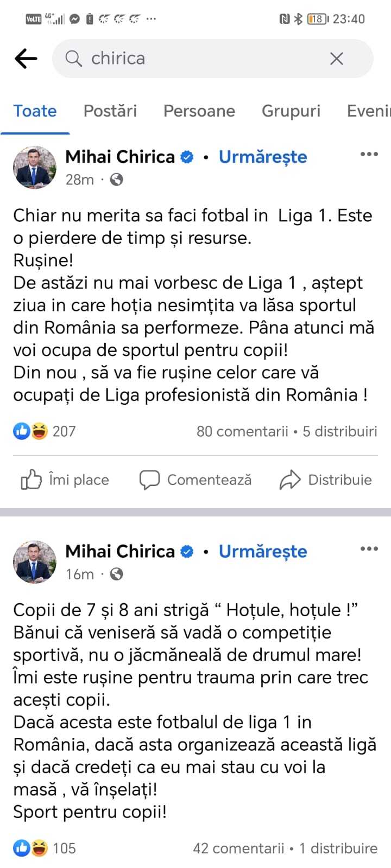Switch to the Postări tab
Viewport: 391px width, 868px height.
[110, 111]
